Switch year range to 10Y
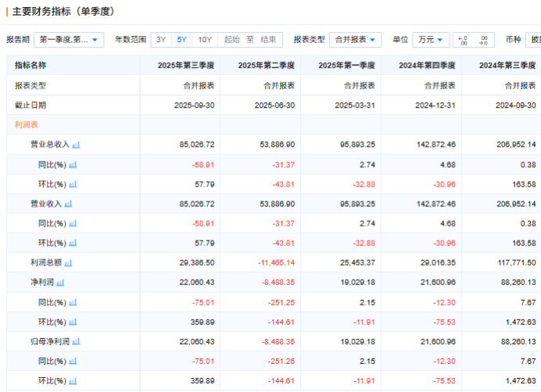Viewport: 541px width, 392px height. click(204, 39)
